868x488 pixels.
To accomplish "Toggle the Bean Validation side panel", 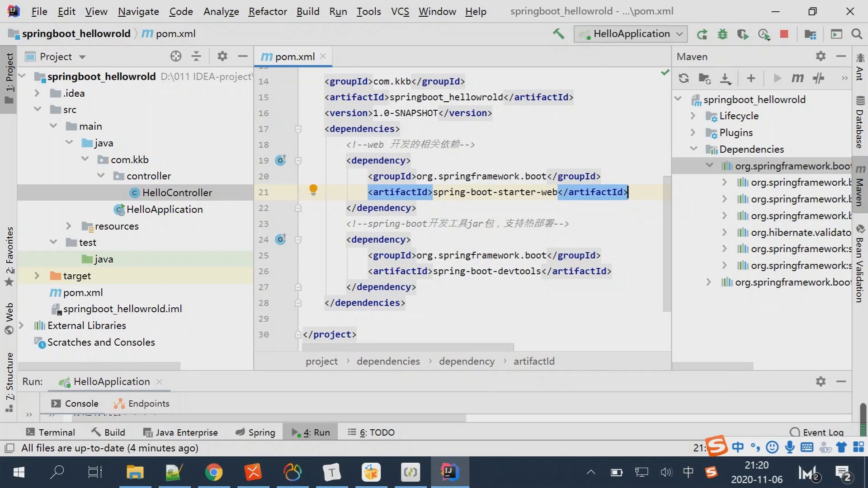I will [860, 263].
